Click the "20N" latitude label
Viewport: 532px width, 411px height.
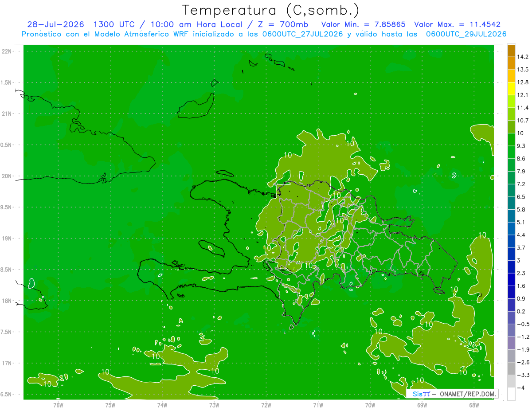(x=7, y=176)
